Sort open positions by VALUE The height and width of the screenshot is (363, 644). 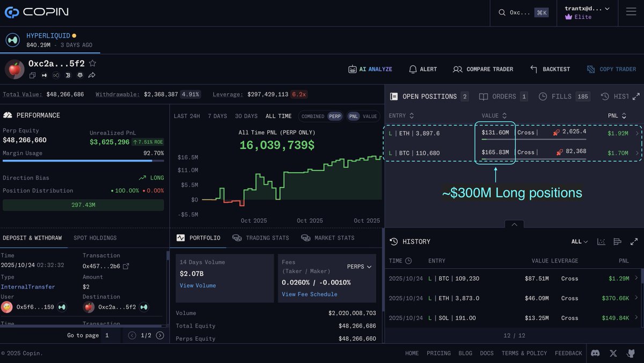[494, 116]
